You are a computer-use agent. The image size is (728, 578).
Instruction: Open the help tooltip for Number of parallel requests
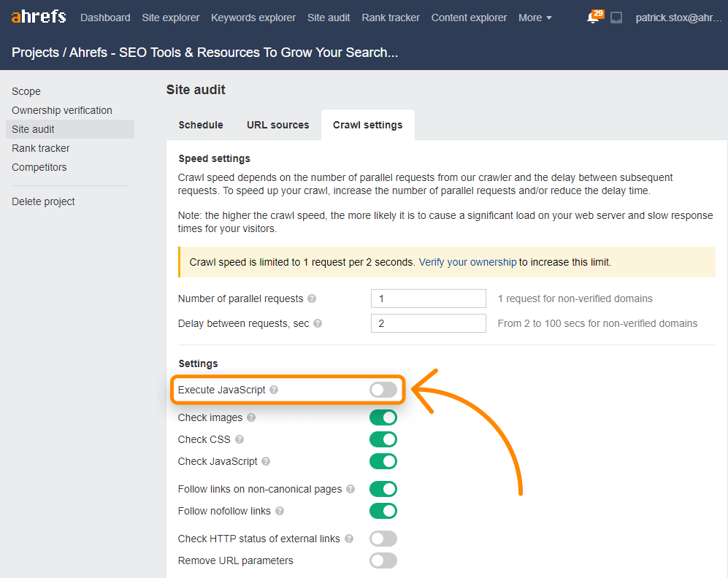(x=312, y=298)
